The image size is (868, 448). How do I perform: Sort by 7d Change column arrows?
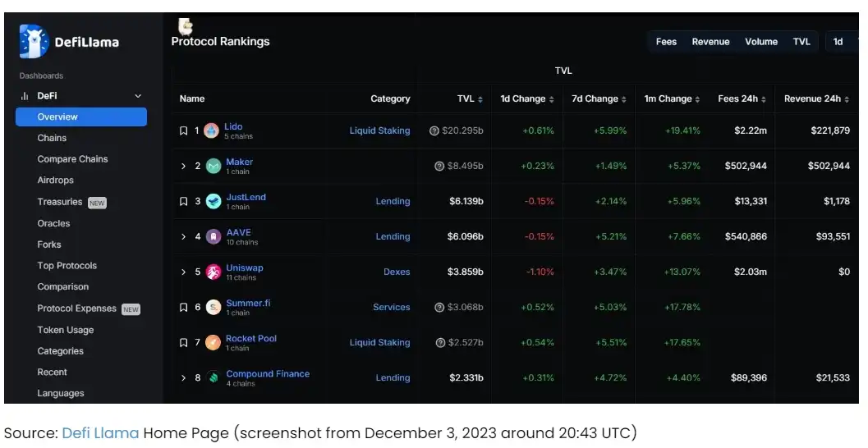[x=624, y=99]
